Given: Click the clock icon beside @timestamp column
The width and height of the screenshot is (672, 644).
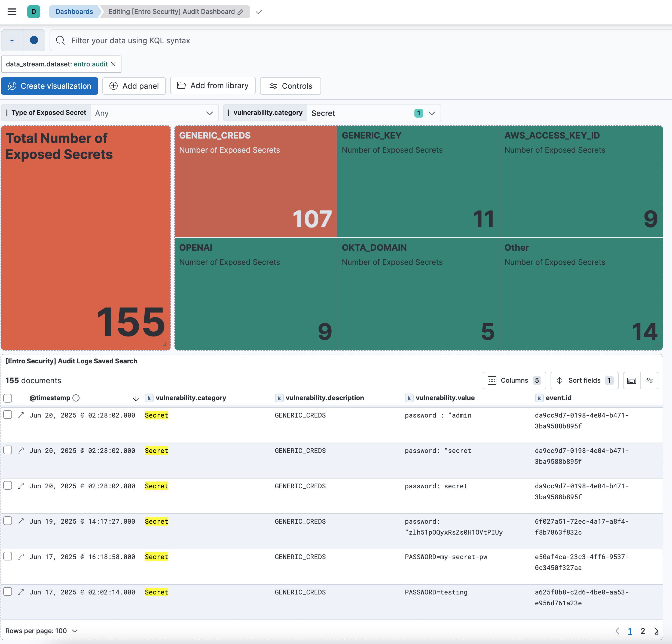Looking at the screenshot, I should tap(76, 398).
